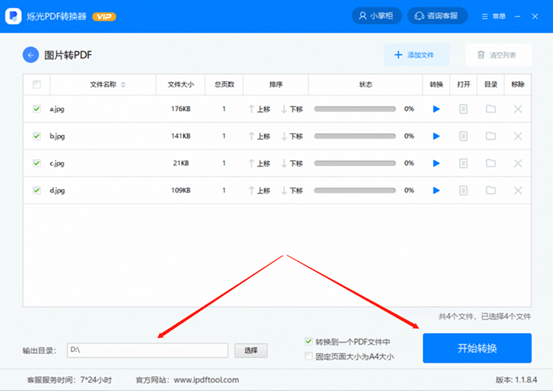Start converting d.jpg with the play icon
This screenshot has height=391, width=553.
(436, 190)
